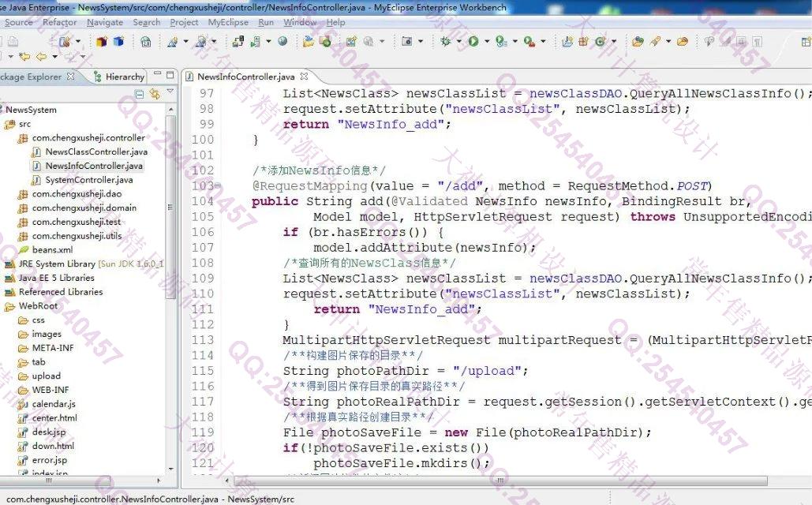Viewport: 812px width, 505px height.
Task: Open the Source menu
Action: tap(19, 22)
